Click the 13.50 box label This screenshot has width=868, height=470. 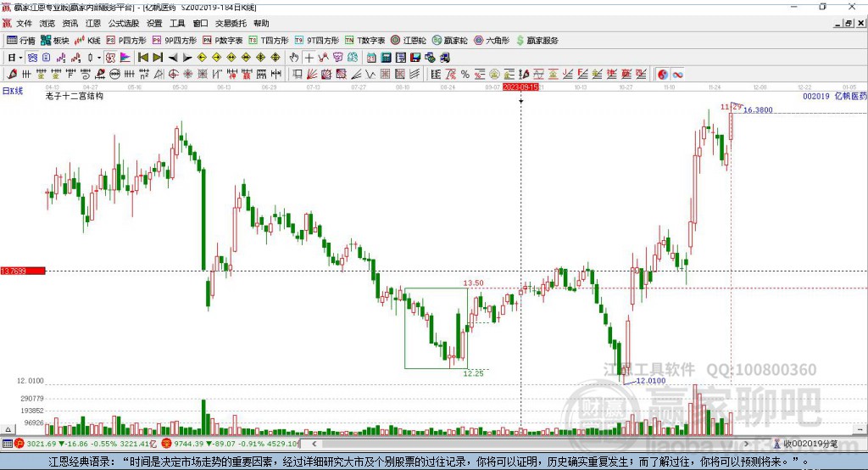pyautogui.click(x=473, y=283)
